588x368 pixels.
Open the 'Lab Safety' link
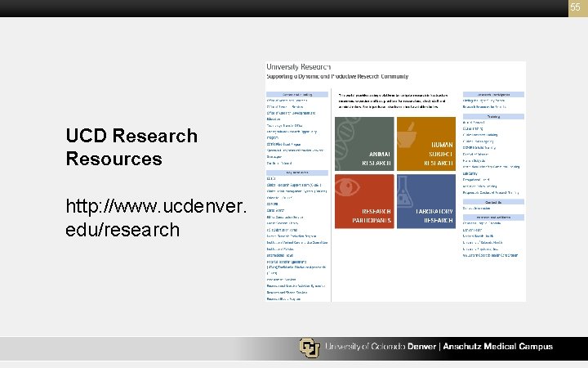(x=470, y=173)
